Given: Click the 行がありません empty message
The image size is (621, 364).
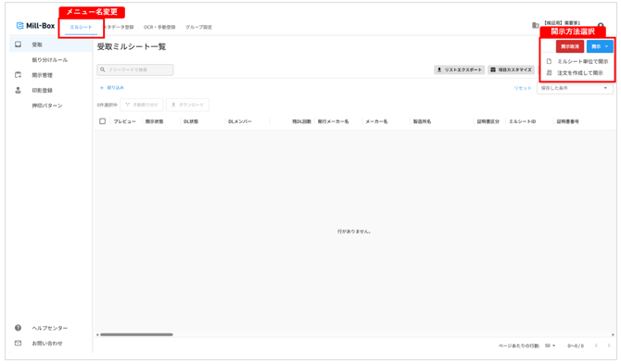Looking at the screenshot, I should pos(354,231).
